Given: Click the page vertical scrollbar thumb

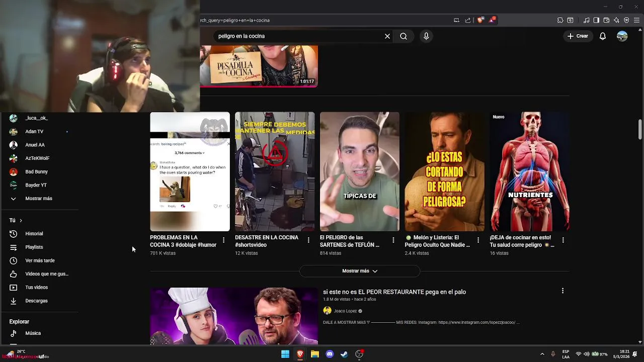Looking at the screenshot, I should point(640,130).
